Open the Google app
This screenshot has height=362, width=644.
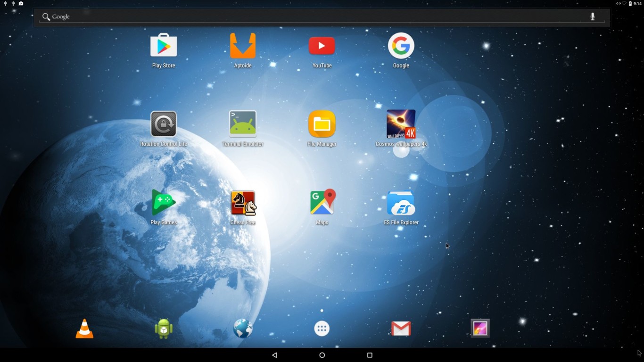point(401,46)
